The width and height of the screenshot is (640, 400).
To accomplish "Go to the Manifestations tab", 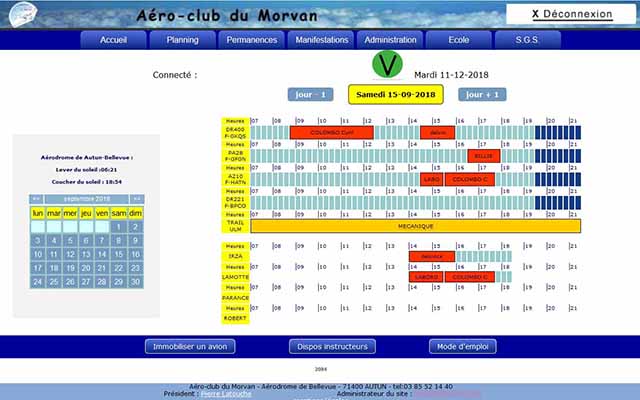I will [321, 40].
